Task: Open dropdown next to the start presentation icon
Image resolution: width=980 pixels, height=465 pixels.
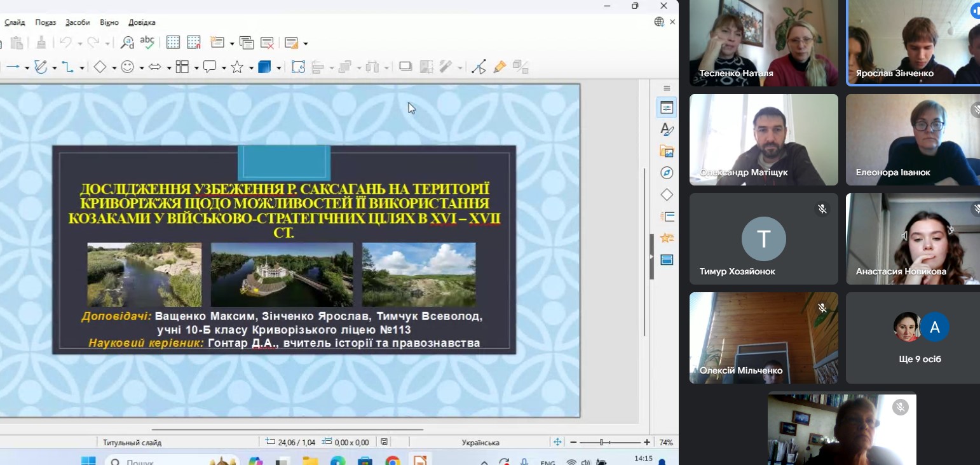Action: coord(306,43)
